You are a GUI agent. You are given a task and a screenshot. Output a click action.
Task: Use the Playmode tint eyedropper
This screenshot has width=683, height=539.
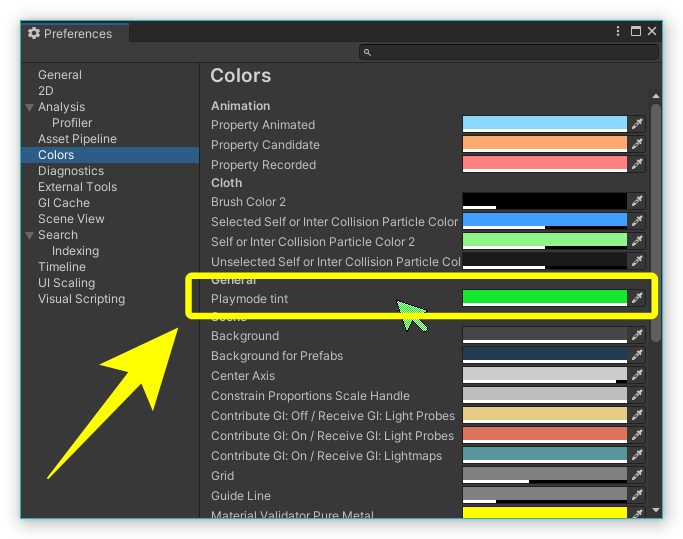pos(637,298)
